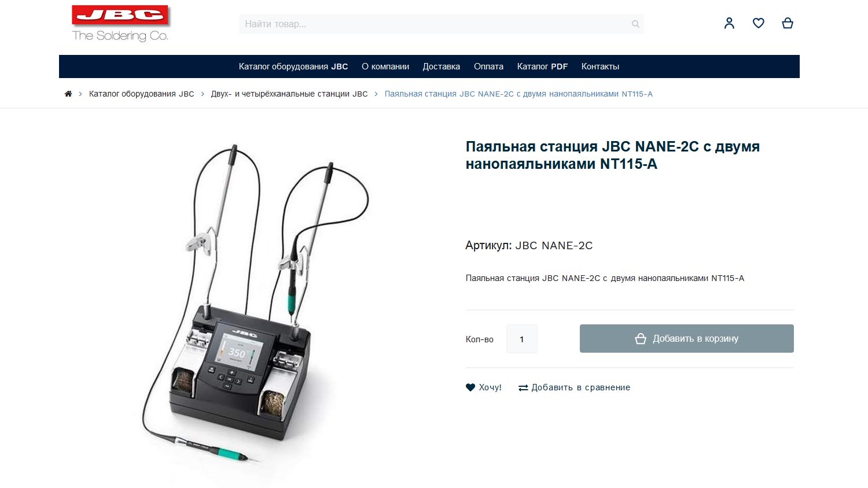Click breadcrumb Каталог оборудования JBC
868x488 pixels.
(x=142, y=94)
